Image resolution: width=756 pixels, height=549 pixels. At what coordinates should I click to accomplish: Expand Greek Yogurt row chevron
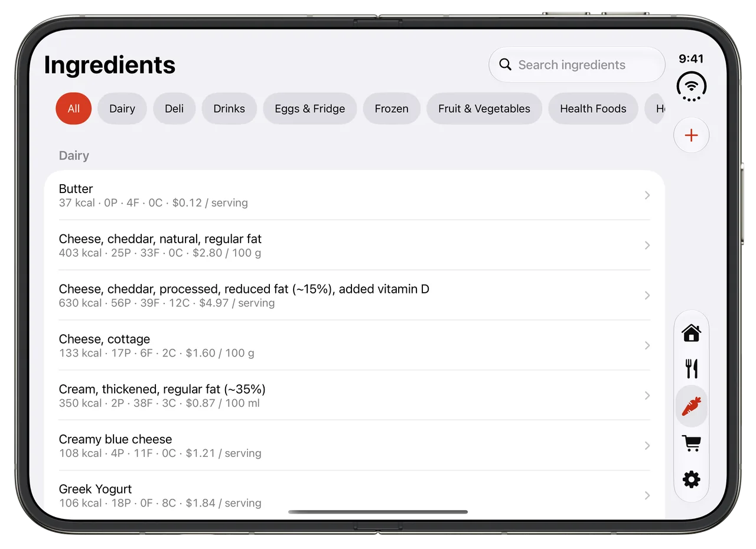click(647, 495)
